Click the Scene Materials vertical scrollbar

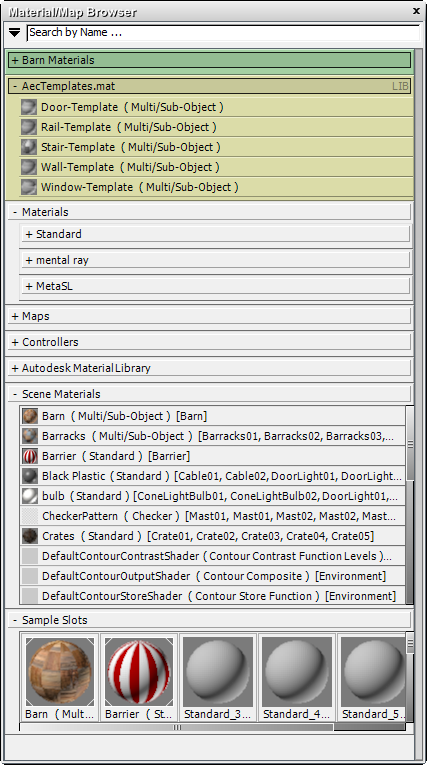410,505
